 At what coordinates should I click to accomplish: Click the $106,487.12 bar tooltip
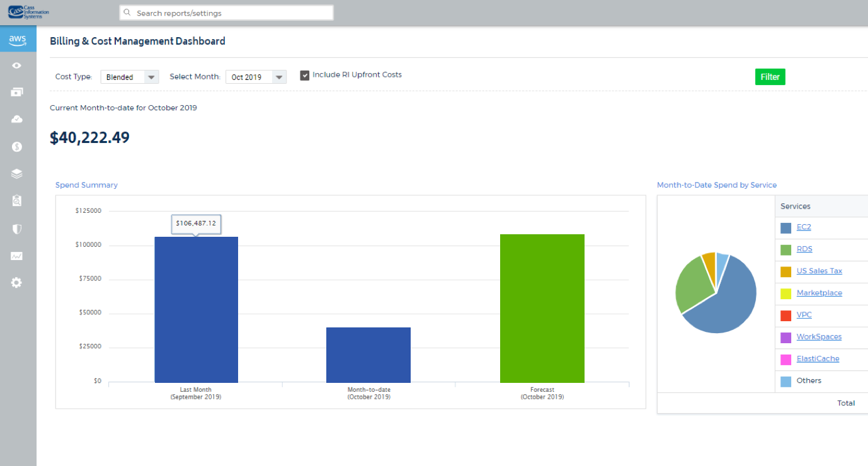[196, 224]
